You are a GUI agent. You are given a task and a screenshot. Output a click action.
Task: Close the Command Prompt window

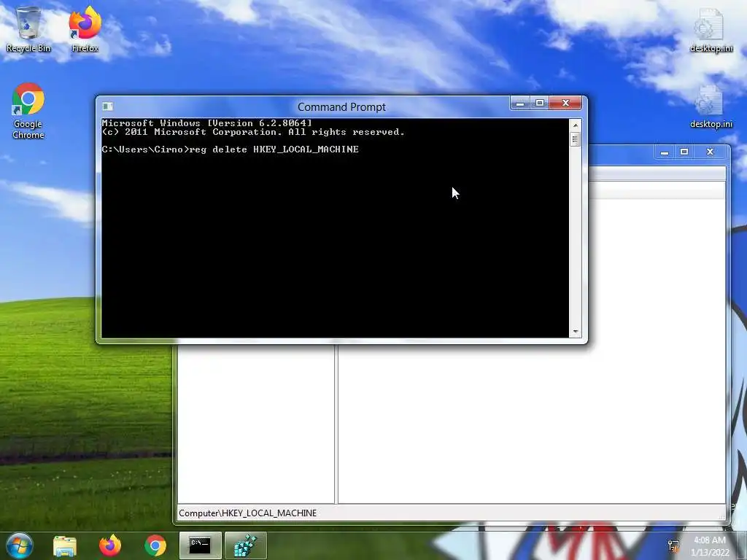(x=565, y=103)
